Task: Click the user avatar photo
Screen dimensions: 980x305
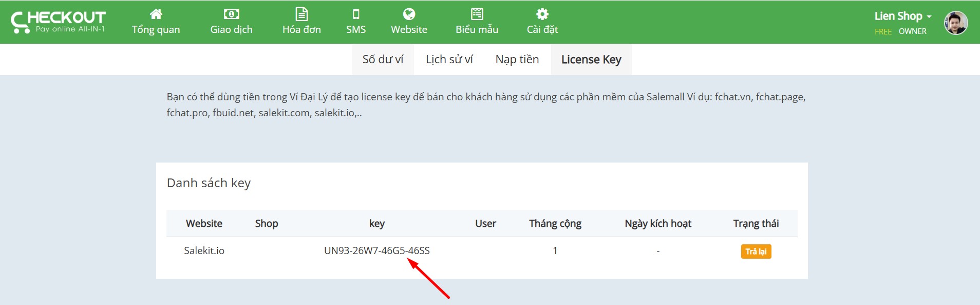Action: pyautogui.click(x=956, y=23)
